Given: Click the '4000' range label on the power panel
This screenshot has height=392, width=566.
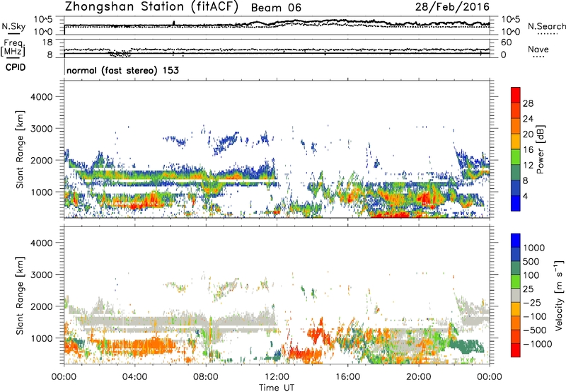Looking at the screenshot, I should click(42, 97).
